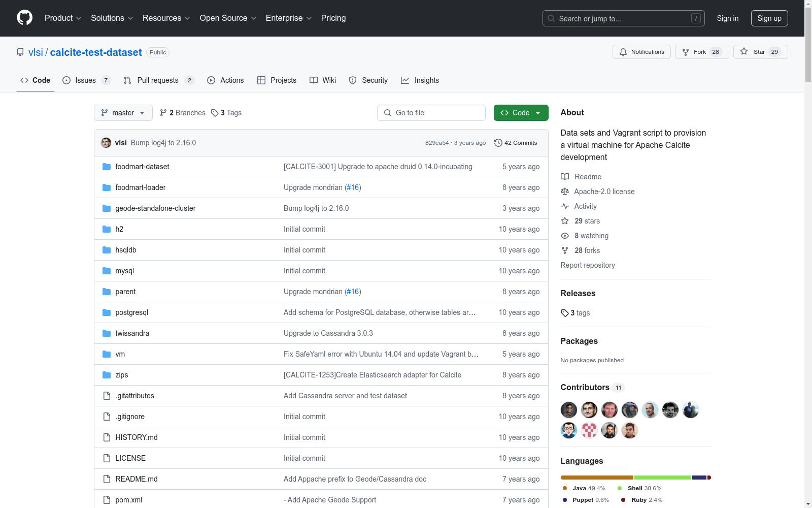Click the vlsi author avatar in commit bar
Screen dimensions: 812x508
point(106,143)
